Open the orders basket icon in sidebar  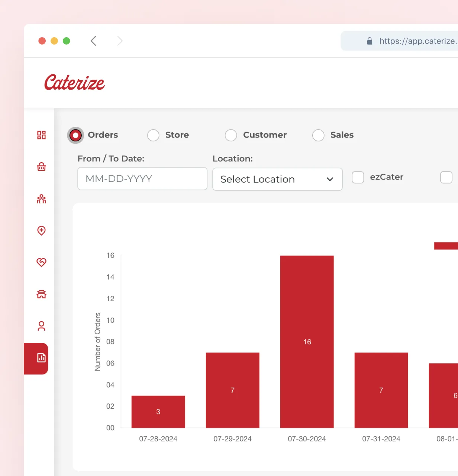point(41,167)
